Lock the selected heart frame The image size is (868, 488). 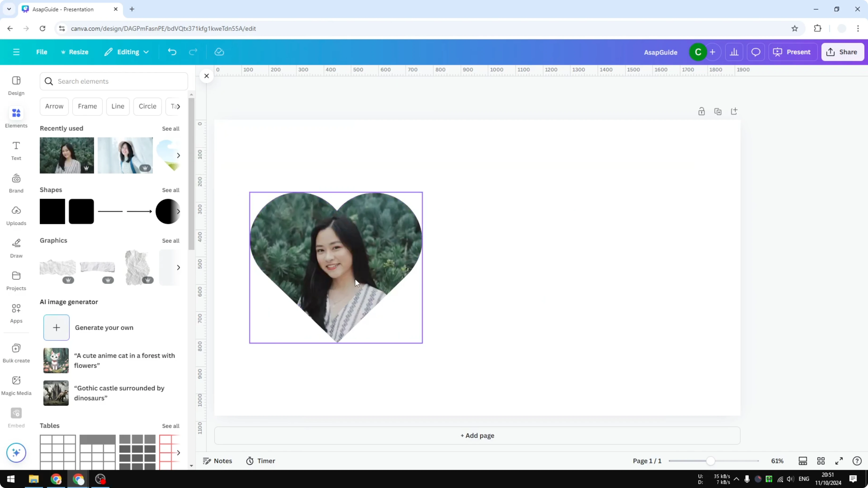[x=701, y=111]
